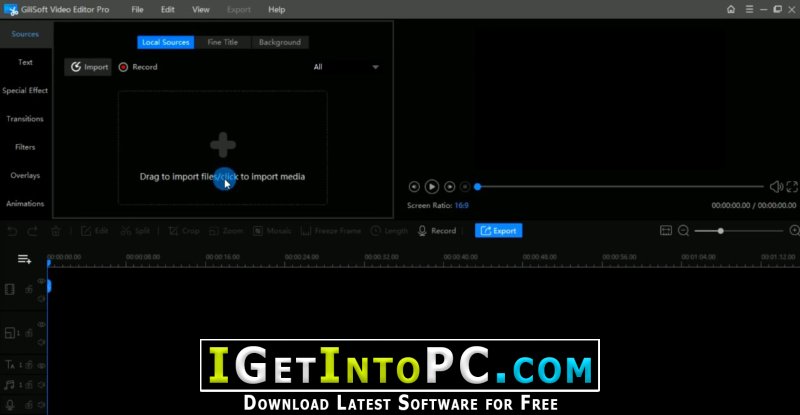The image size is (800, 415).
Task: Open the File menu
Action: click(137, 10)
